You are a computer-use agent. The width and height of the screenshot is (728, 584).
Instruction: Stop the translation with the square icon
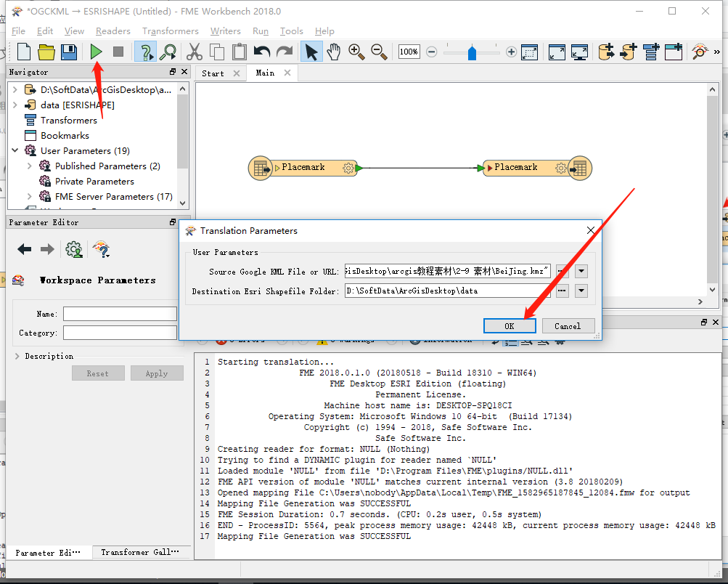pyautogui.click(x=118, y=52)
